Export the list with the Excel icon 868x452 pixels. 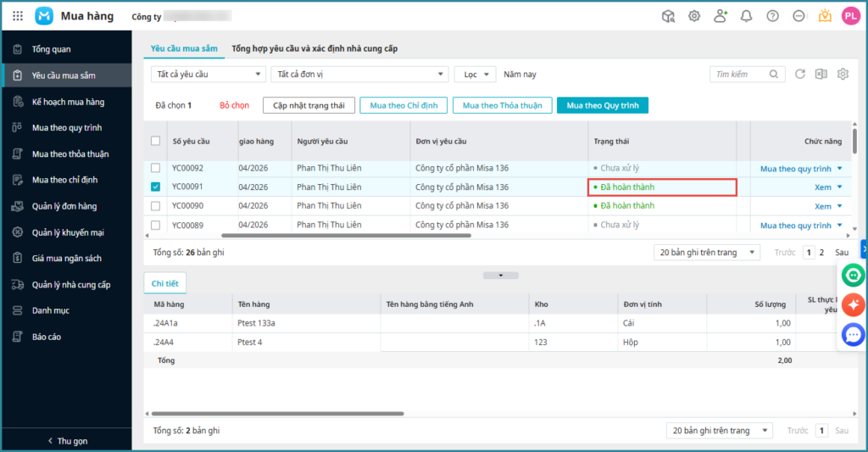pos(821,75)
